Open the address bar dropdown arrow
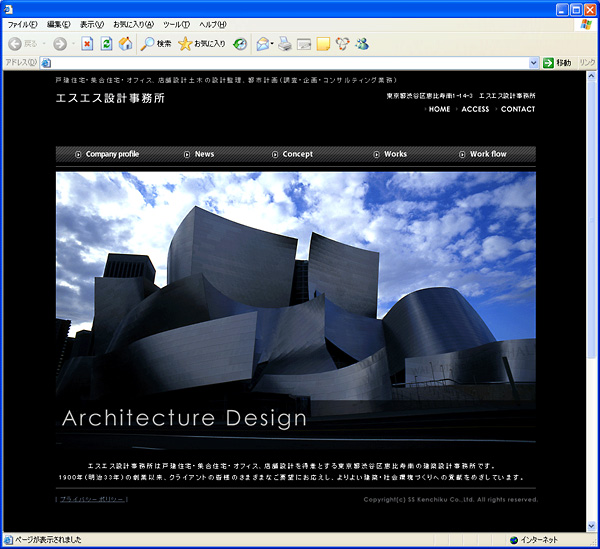The height and width of the screenshot is (549, 600). coord(533,63)
